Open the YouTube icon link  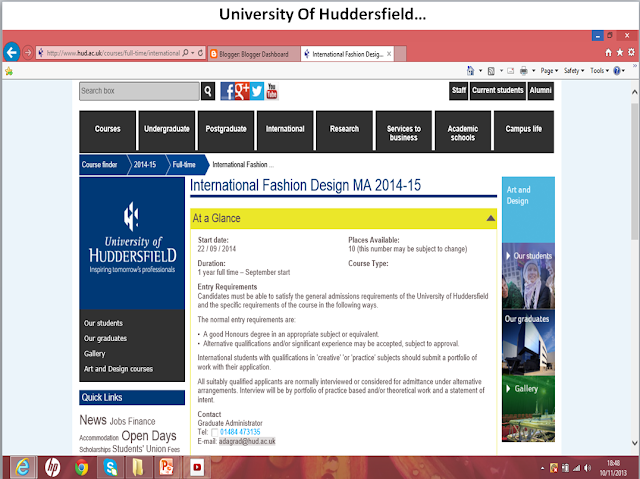pos(271,91)
